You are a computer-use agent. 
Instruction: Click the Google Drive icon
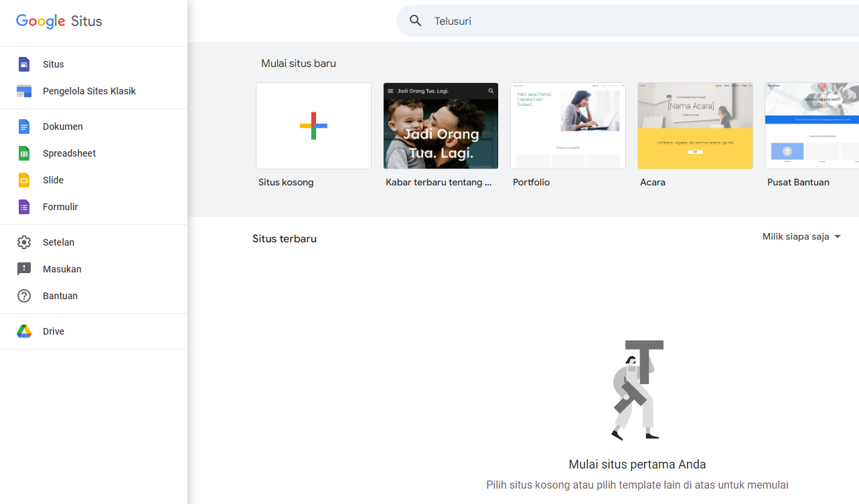[x=24, y=331]
